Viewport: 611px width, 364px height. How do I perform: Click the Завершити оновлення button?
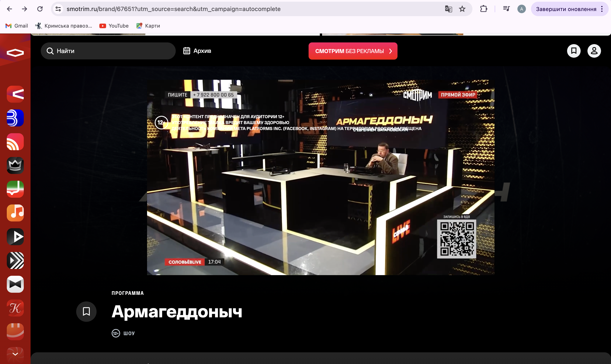[566, 9]
